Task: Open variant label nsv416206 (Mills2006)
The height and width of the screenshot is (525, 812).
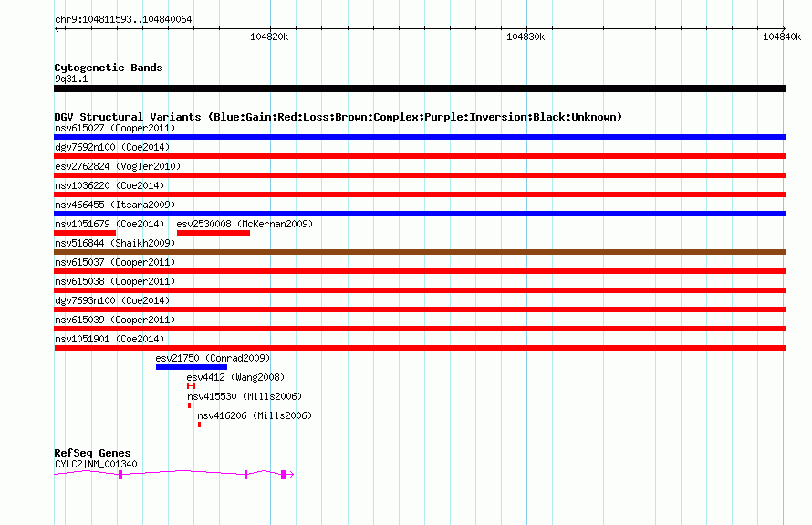Action: pyautogui.click(x=255, y=415)
